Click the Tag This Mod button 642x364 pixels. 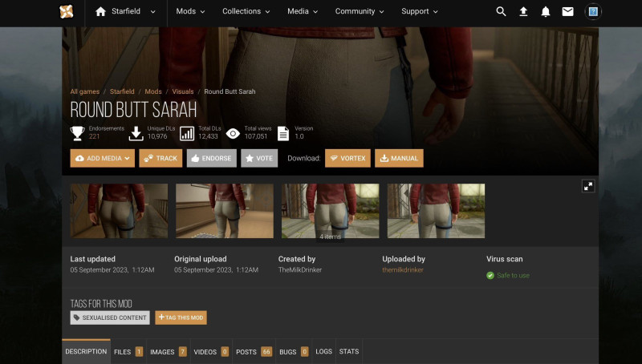pyautogui.click(x=181, y=317)
